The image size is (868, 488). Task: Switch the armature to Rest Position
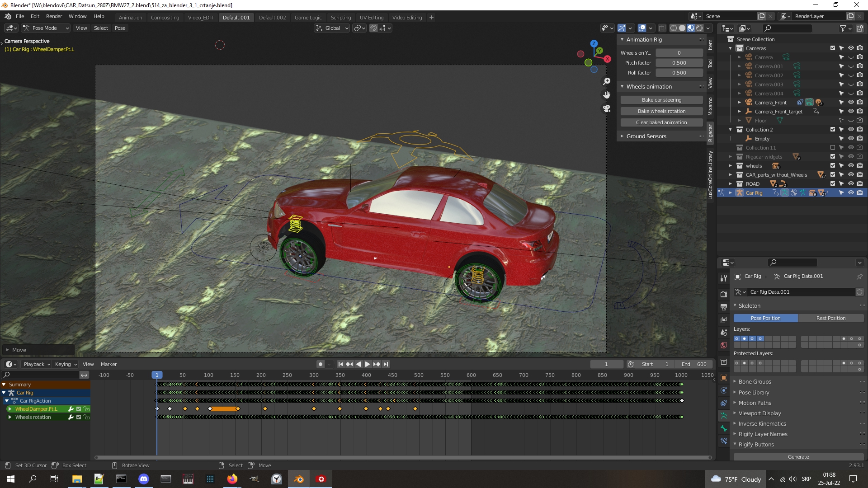pos(831,318)
